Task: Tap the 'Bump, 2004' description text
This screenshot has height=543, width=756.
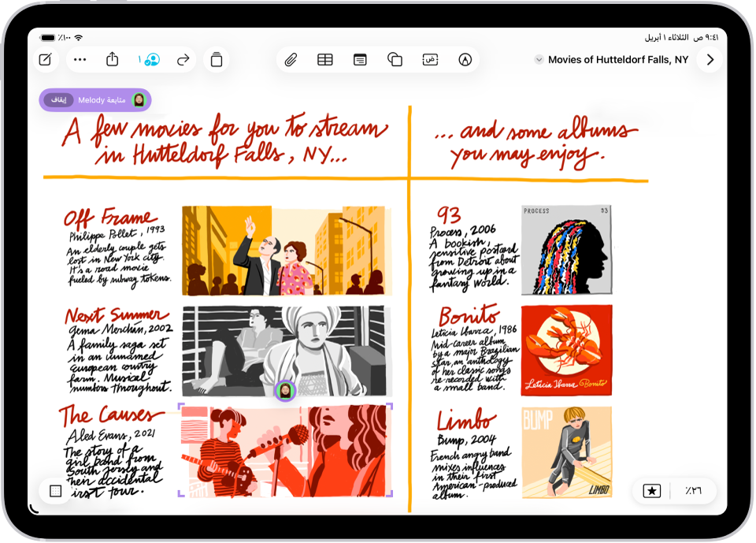Action: tap(466, 439)
